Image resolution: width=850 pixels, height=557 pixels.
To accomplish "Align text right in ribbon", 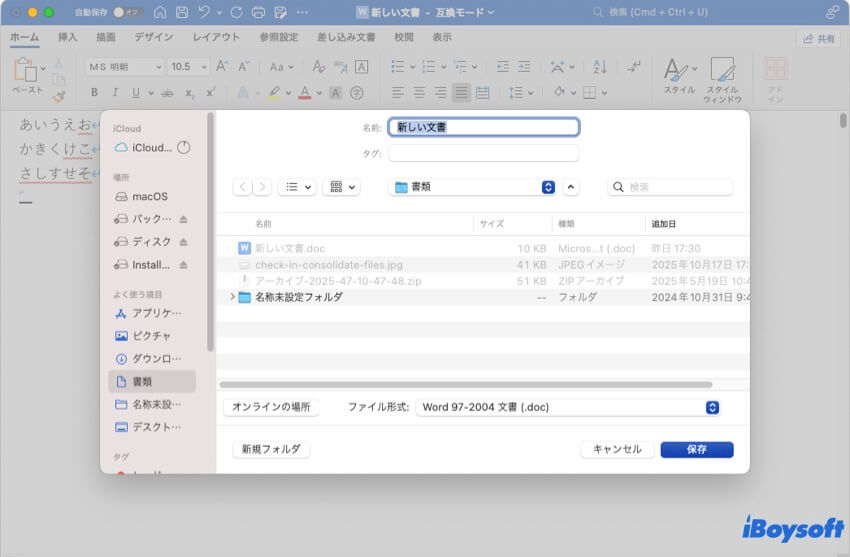I will pos(440,93).
